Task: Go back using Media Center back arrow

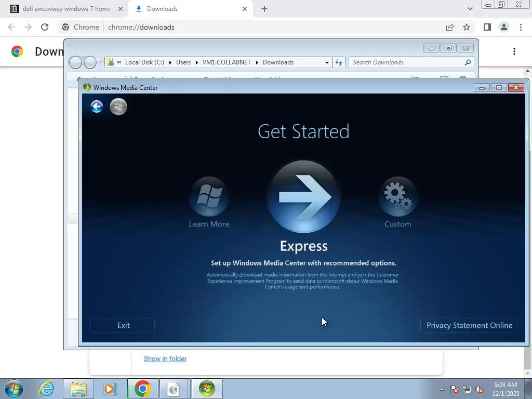Action: tap(97, 107)
